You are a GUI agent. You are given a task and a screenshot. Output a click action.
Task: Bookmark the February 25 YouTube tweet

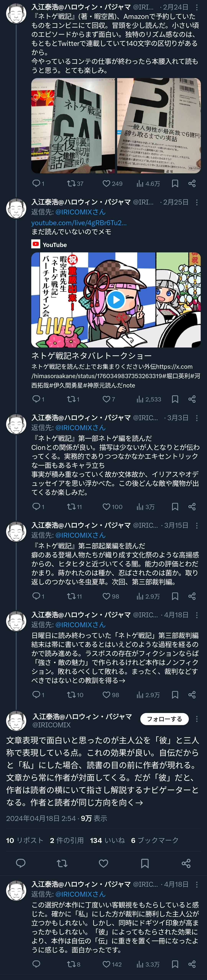pyautogui.click(x=175, y=399)
